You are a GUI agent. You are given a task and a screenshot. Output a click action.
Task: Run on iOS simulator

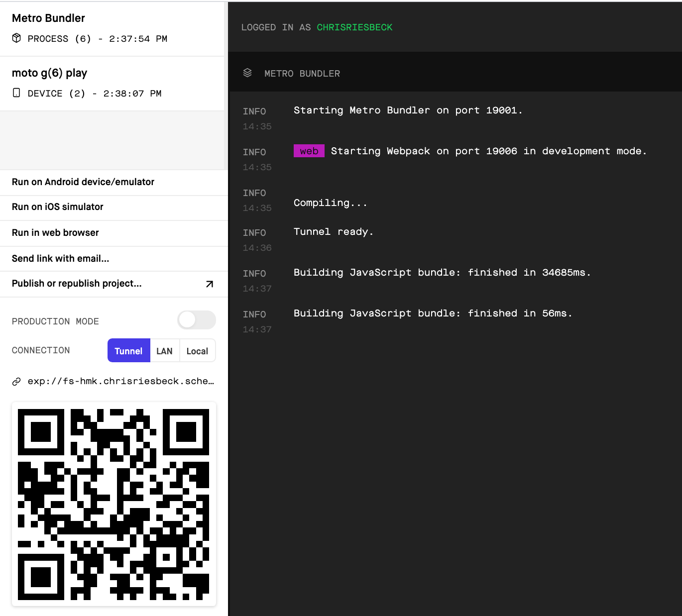114,207
